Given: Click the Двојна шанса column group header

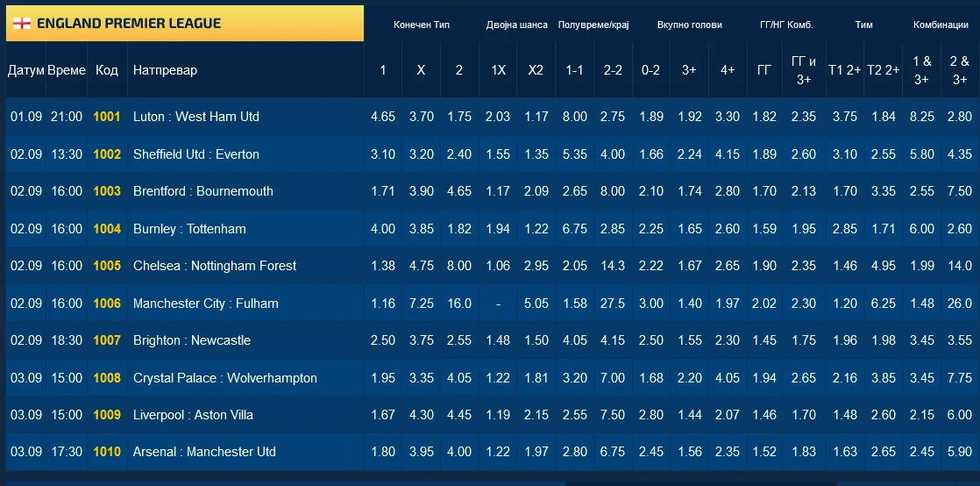Looking at the screenshot, I should click(x=516, y=25).
